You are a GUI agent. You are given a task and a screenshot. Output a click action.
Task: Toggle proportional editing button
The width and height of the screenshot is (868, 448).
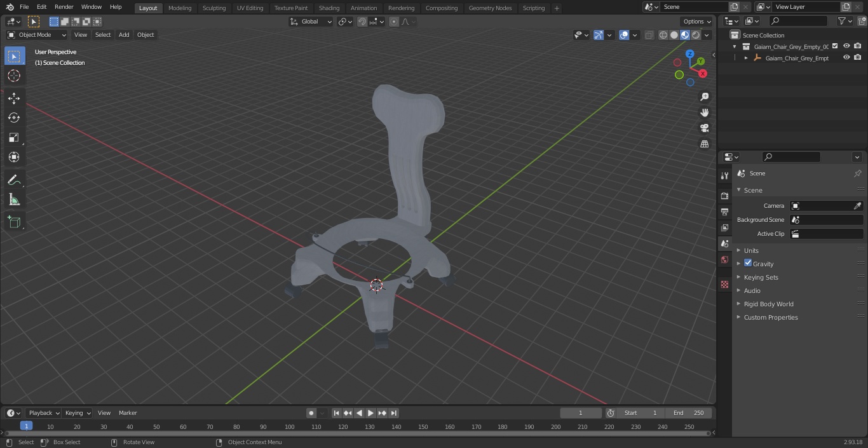[x=394, y=22]
